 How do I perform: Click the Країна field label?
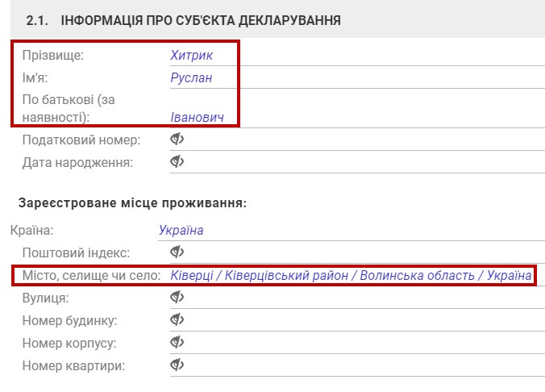[32, 230]
